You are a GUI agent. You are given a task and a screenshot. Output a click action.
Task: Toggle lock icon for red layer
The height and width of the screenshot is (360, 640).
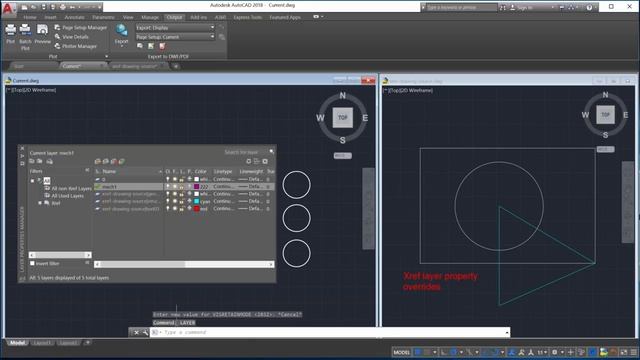(182, 209)
